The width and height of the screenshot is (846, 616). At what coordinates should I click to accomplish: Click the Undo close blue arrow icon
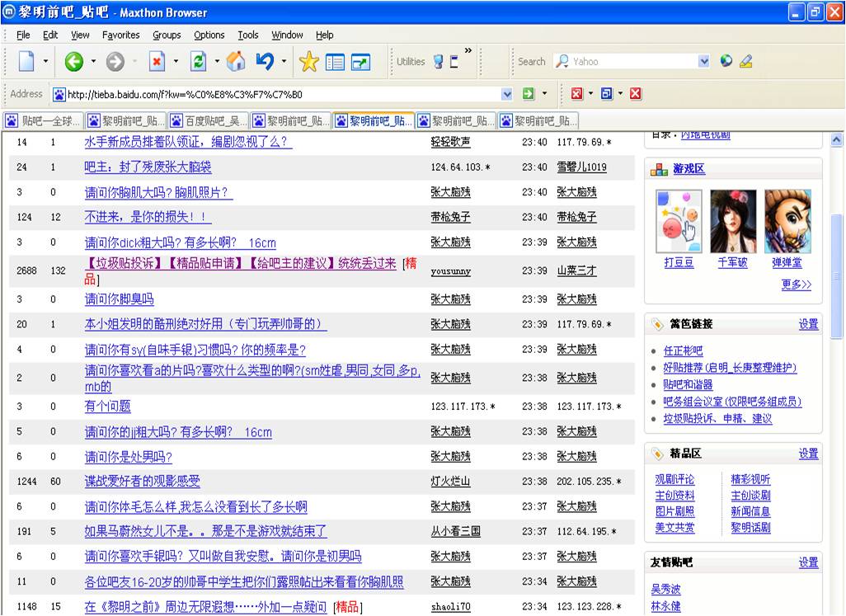265,62
